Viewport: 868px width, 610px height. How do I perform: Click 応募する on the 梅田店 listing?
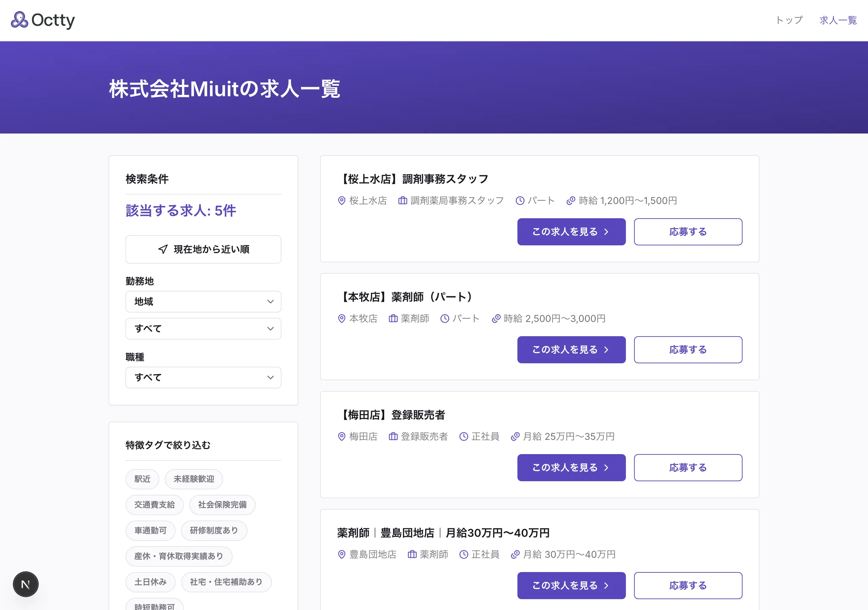pyautogui.click(x=688, y=468)
